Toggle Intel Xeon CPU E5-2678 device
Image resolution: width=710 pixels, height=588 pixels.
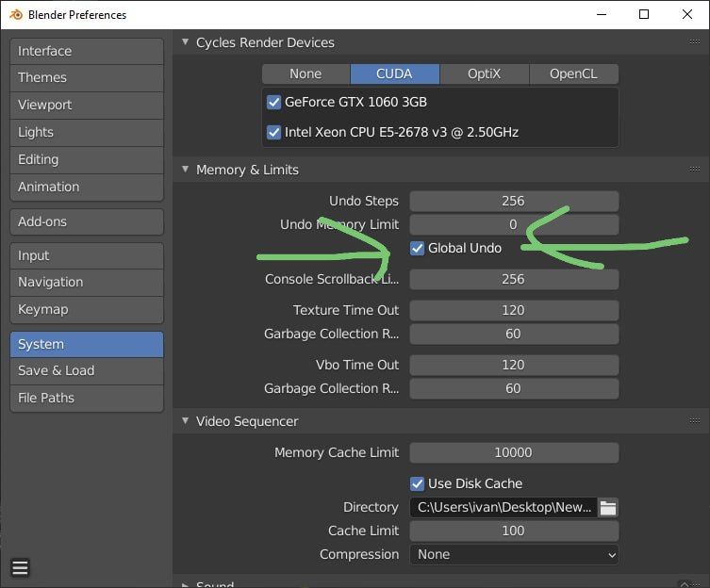coord(274,133)
